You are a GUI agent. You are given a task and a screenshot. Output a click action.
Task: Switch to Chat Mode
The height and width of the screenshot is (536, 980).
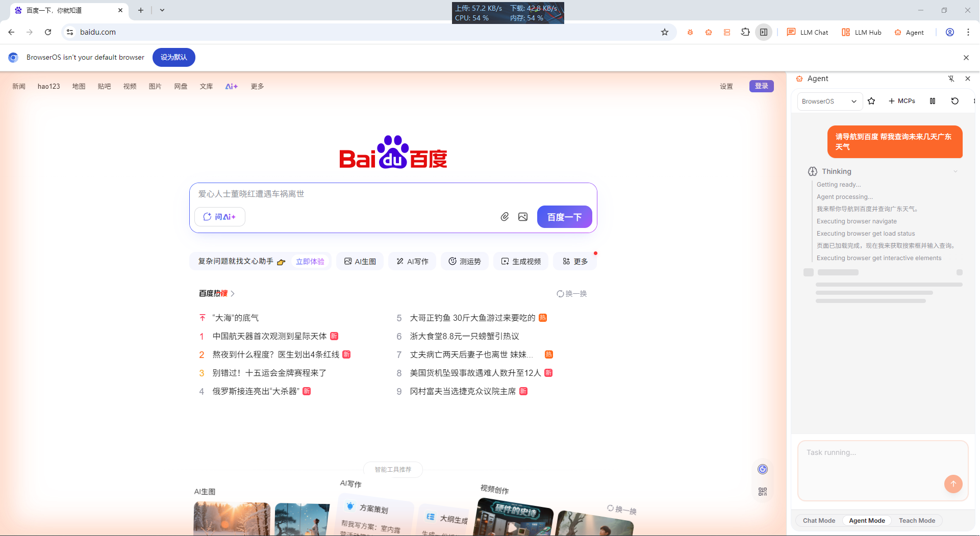[x=819, y=521]
